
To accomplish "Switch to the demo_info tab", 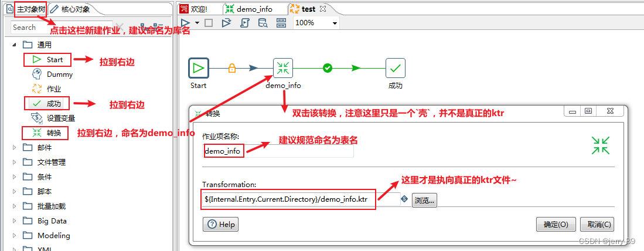I will point(250,9).
